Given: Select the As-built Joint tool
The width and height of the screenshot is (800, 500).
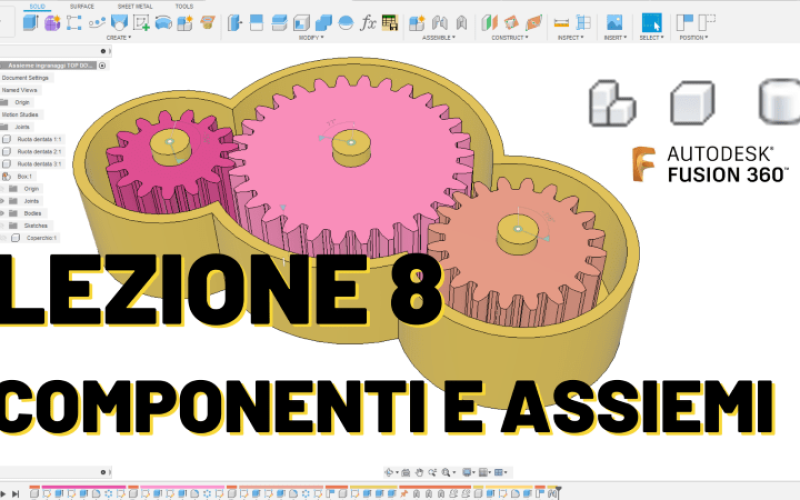Looking at the screenshot, I should [461, 23].
